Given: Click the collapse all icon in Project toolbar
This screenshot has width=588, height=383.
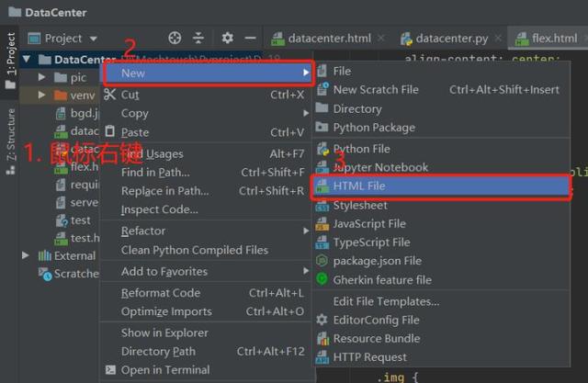Looking at the screenshot, I should tap(198, 38).
